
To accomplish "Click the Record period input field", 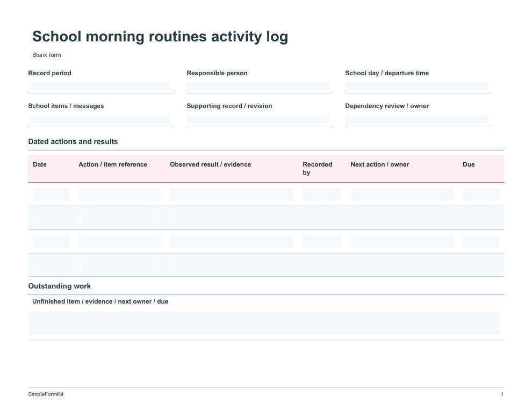I will (99, 86).
